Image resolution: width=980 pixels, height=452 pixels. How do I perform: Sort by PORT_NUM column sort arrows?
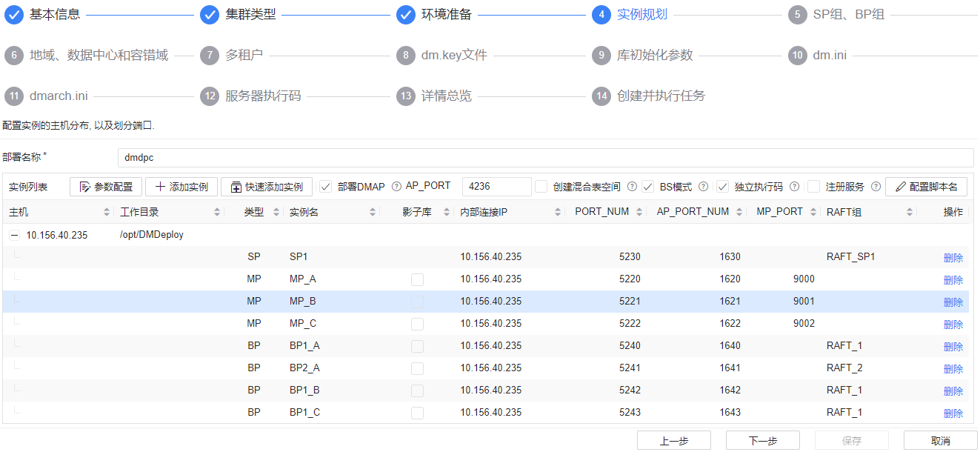639,212
